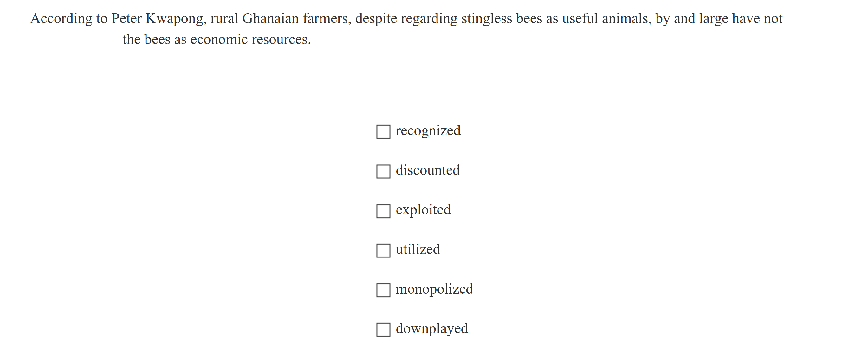
Task: Select the 'downplayed' answer text
Action: click(432, 328)
